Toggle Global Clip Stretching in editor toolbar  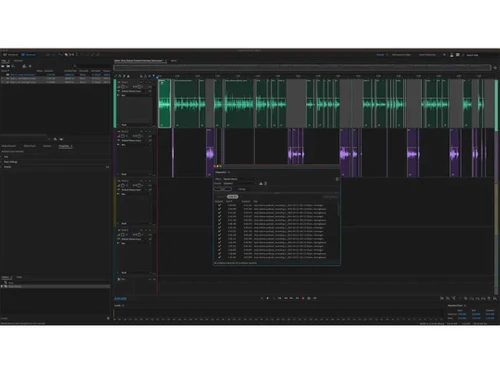(145, 76)
